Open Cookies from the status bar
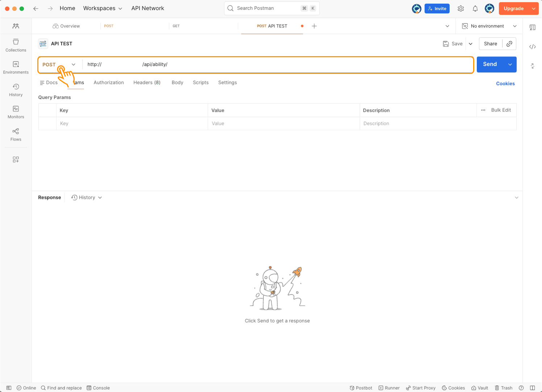Viewport: 542px width, 392px height. pyautogui.click(x=453, y=388)
